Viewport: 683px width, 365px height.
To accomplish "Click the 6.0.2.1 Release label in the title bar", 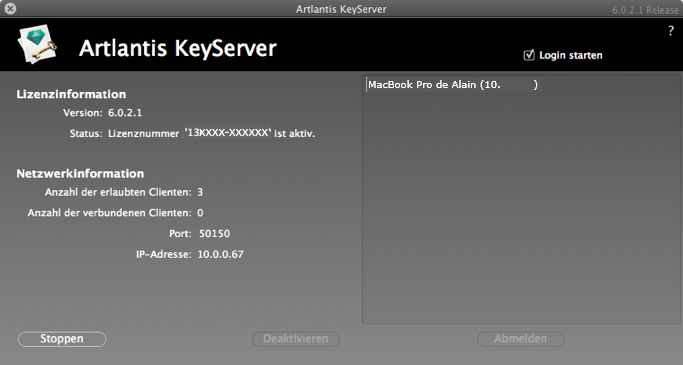I will tap(646, 10).
